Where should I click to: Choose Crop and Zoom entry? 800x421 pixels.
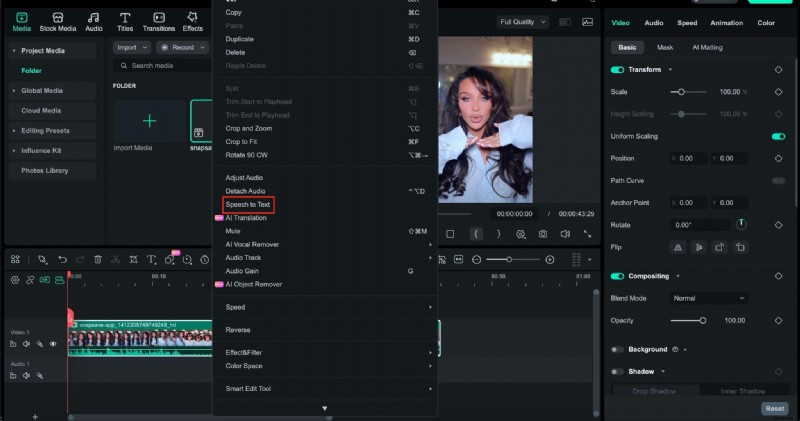pos(248,129)
